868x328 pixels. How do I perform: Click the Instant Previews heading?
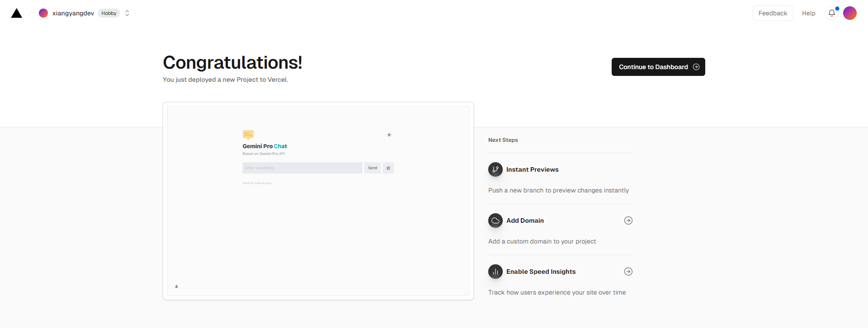coord(532,169)
